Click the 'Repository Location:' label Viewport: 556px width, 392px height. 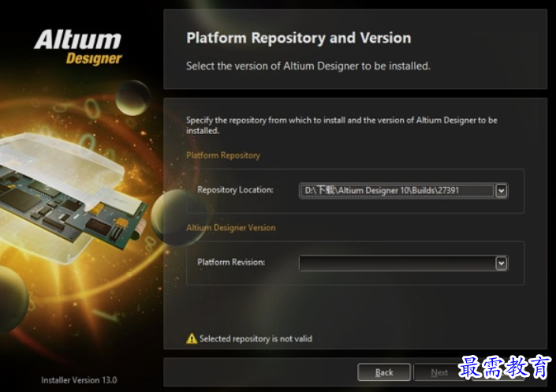(236, 190)
